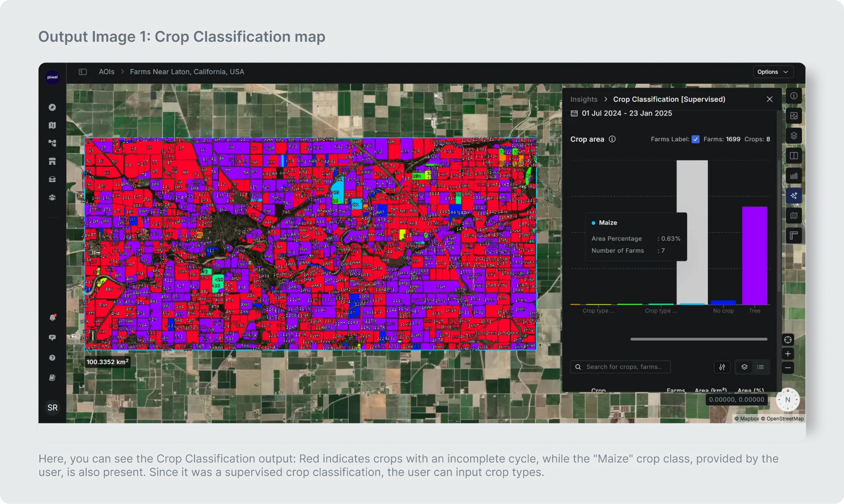Open the date range 01 Jul 2024 picker
The image size is (844, 504).
[626, 113]
